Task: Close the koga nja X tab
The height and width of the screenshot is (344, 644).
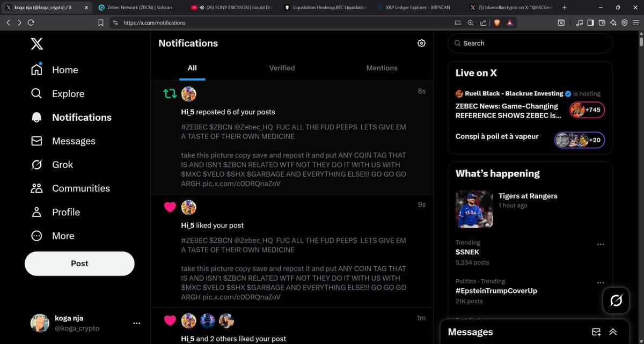Action: pyautogui.click(x=86, y=8)
